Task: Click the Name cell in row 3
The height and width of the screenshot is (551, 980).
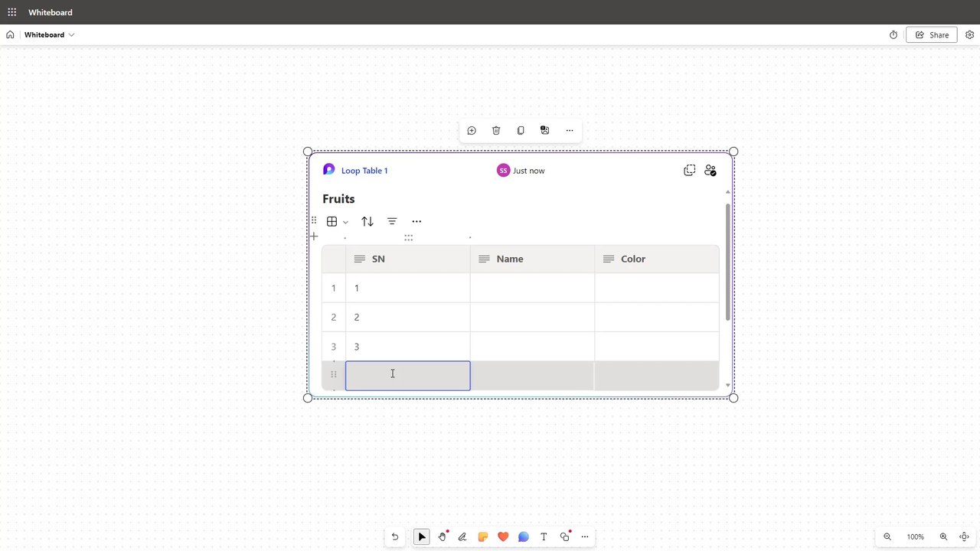Action: click(x=532, y=347)
